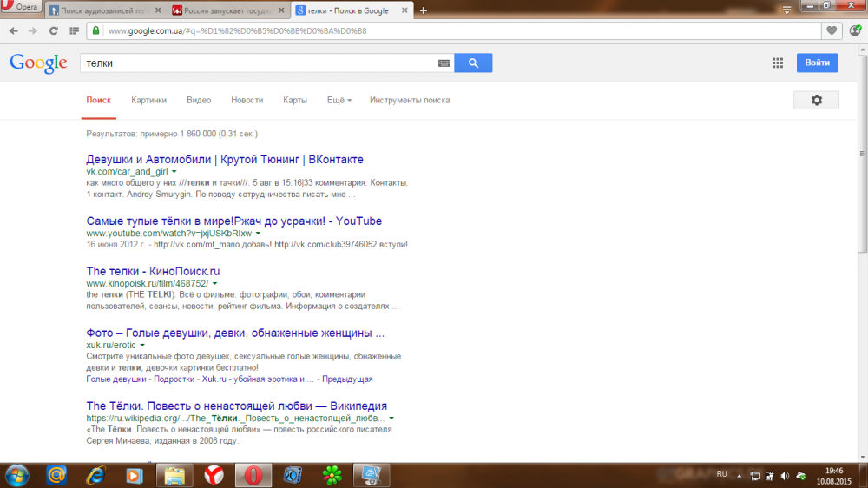Open the Google apps grid
Viewport: 868px width, 488px height.
778,63
